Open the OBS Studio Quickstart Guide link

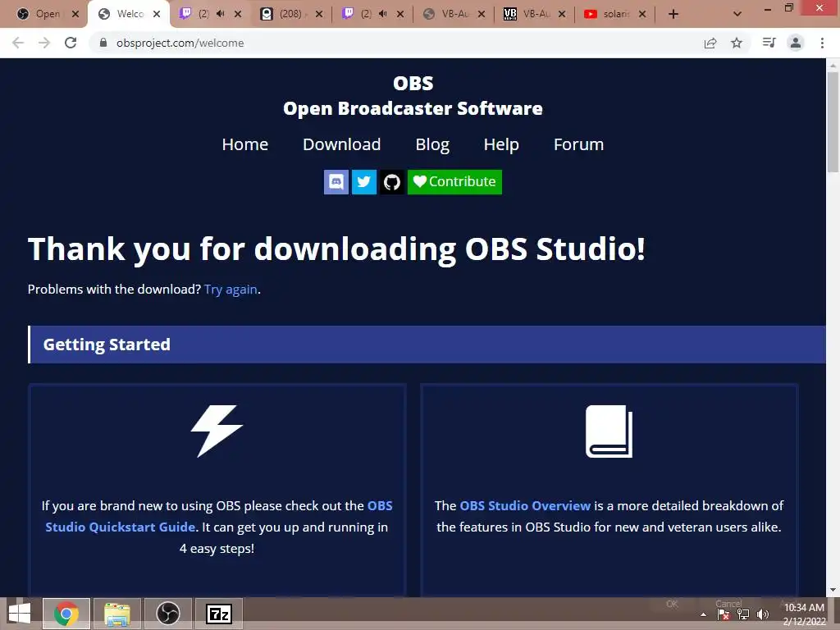[218, 517]
